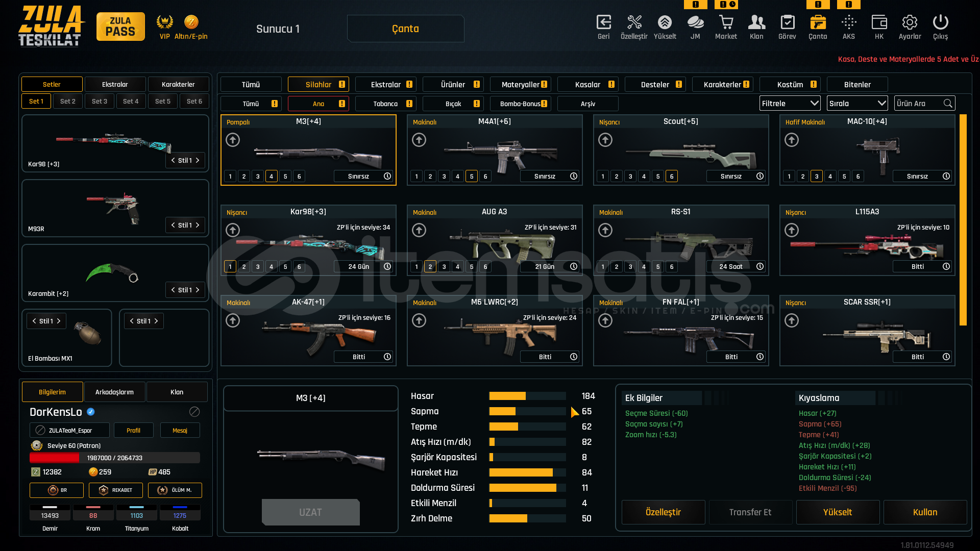Open the Market cart icon

726,22
